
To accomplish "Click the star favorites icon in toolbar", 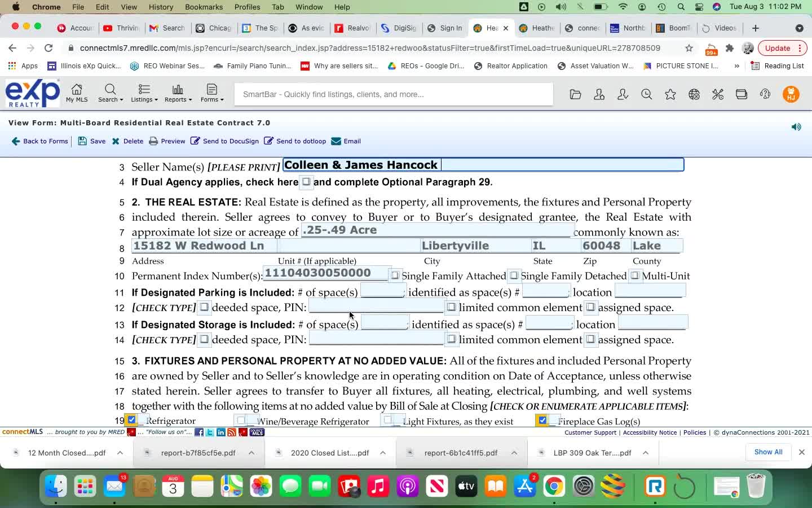I will (670, 94).
